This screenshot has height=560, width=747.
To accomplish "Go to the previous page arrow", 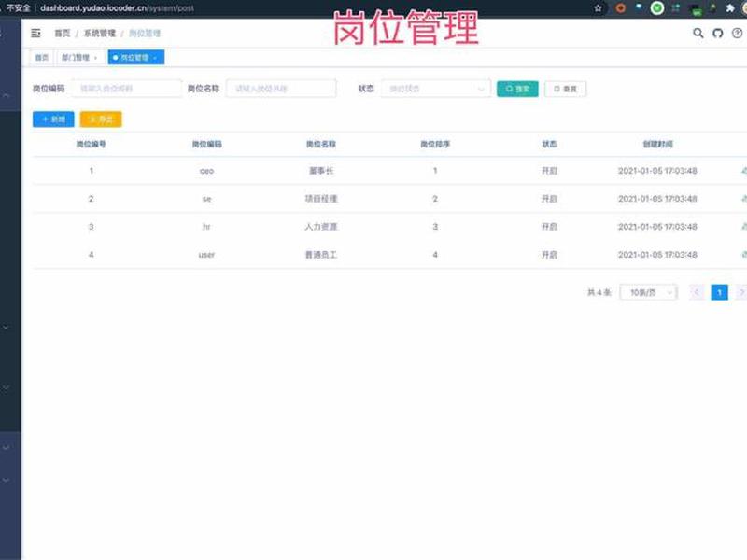I will [x=697, y=292].
